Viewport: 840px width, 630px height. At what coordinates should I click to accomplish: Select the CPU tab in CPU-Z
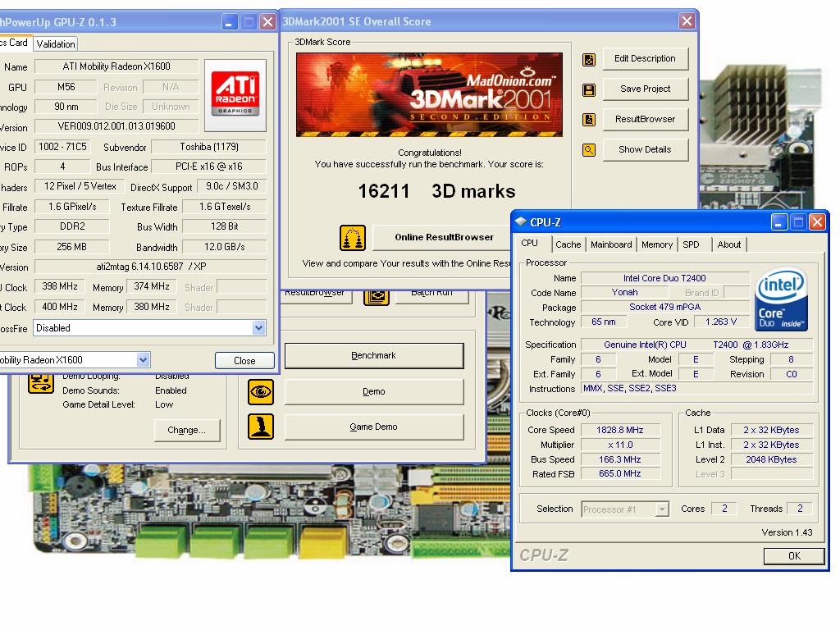tap(530, 243)
